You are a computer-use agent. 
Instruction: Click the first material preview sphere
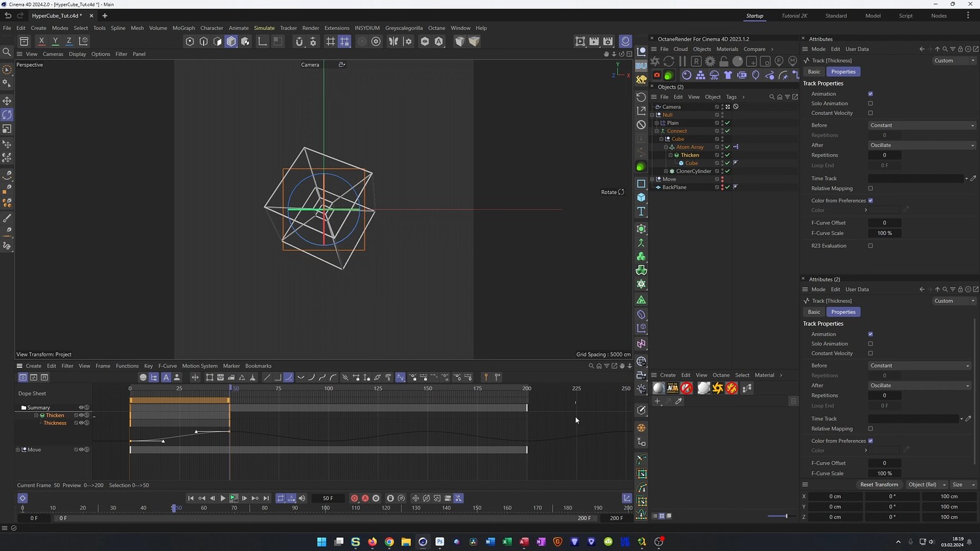point(659,388)
